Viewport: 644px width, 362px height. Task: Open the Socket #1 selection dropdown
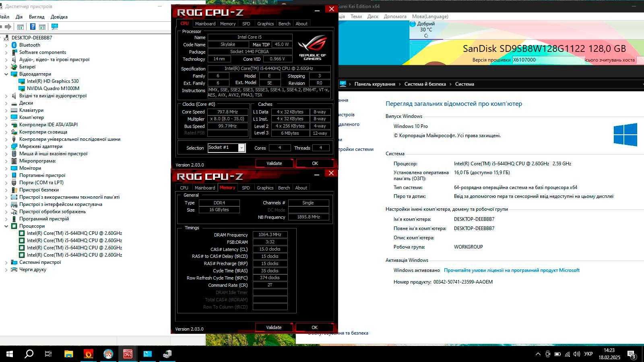[x=242, y=148]
